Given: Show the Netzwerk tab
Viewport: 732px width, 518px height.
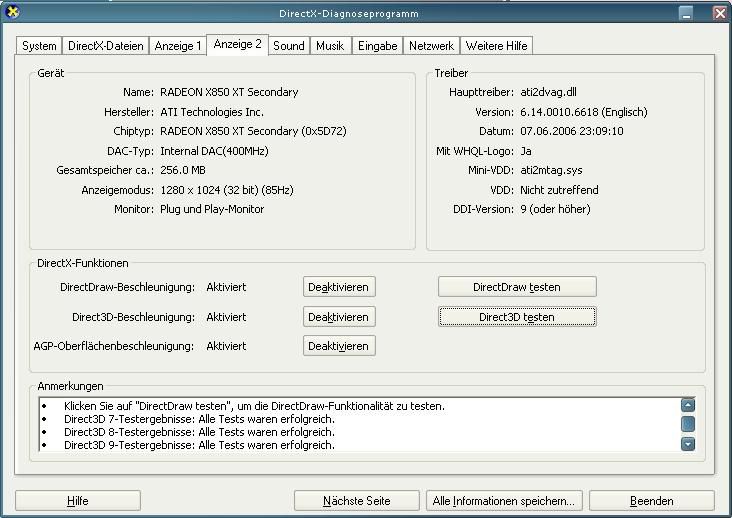Looking at the screenshot, I should pos(431,46).
